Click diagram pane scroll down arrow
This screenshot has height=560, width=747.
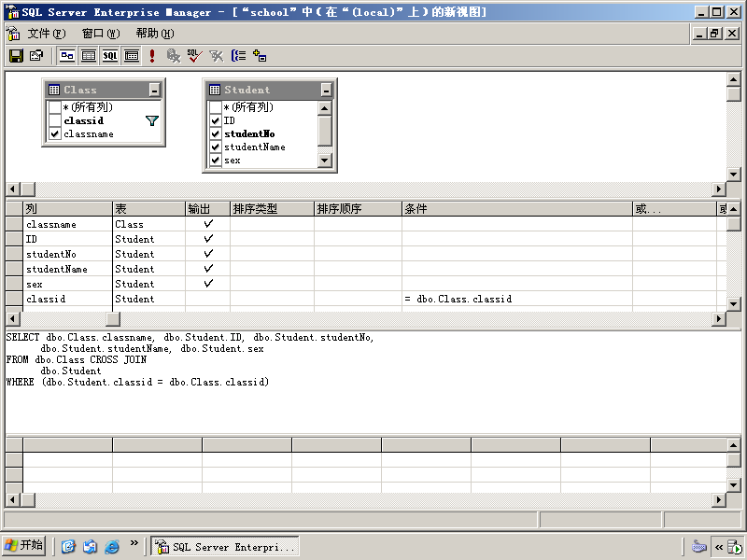pos(734,174)
